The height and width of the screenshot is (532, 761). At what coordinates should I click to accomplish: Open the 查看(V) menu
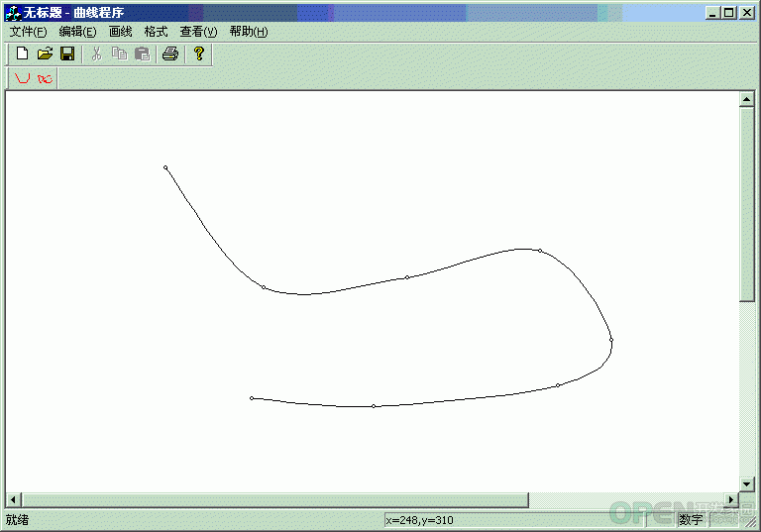[x=198, y=32]
